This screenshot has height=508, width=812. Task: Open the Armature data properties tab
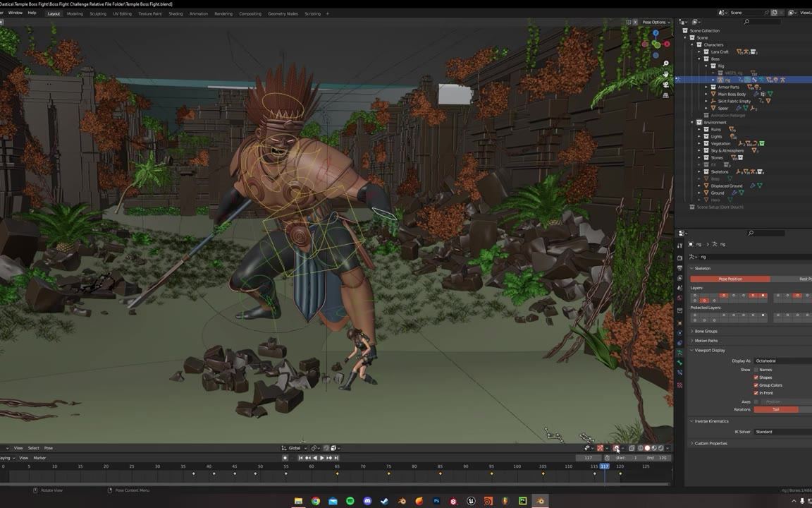click(x=679, y=351)
